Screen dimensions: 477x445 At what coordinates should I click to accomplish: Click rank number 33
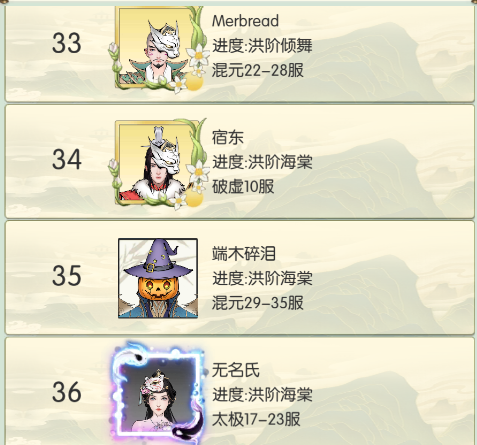67,43
